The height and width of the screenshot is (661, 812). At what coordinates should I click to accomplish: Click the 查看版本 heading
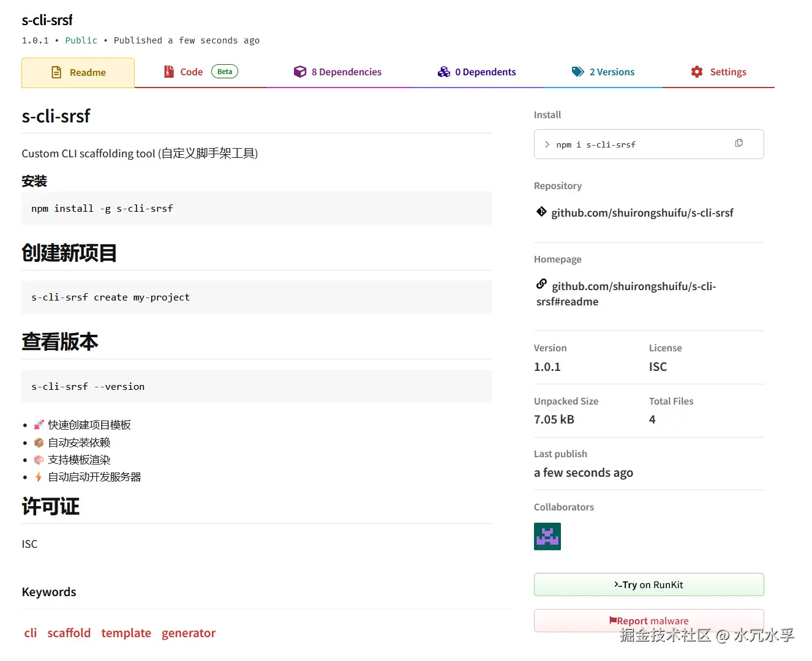tap(60, 342)
